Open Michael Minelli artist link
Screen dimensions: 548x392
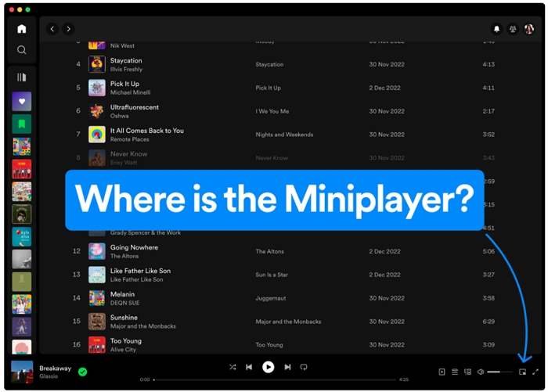pos(131,92)
